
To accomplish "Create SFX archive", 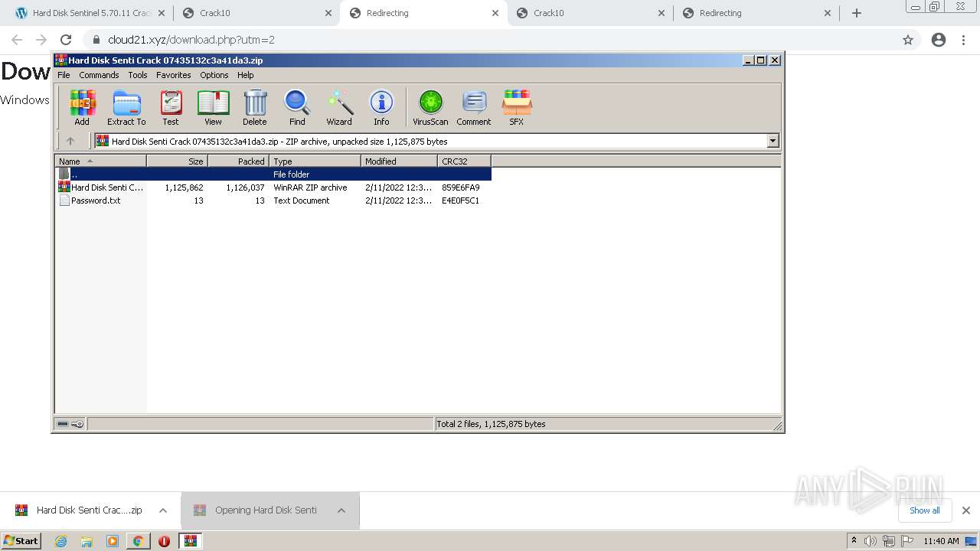I will (517, 107).
